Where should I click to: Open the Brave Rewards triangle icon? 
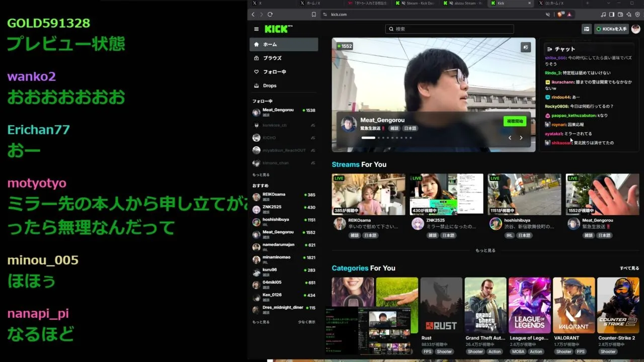click(x=570, y=15)
